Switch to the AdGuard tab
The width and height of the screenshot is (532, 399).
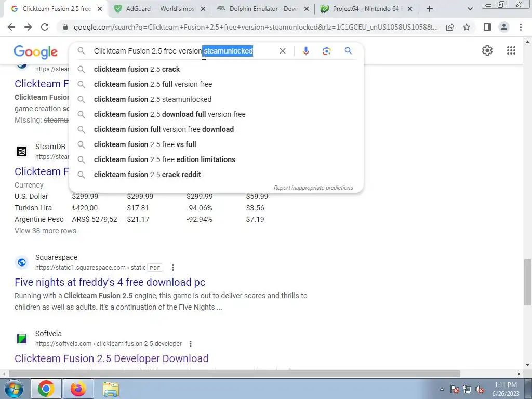point(160,9)
